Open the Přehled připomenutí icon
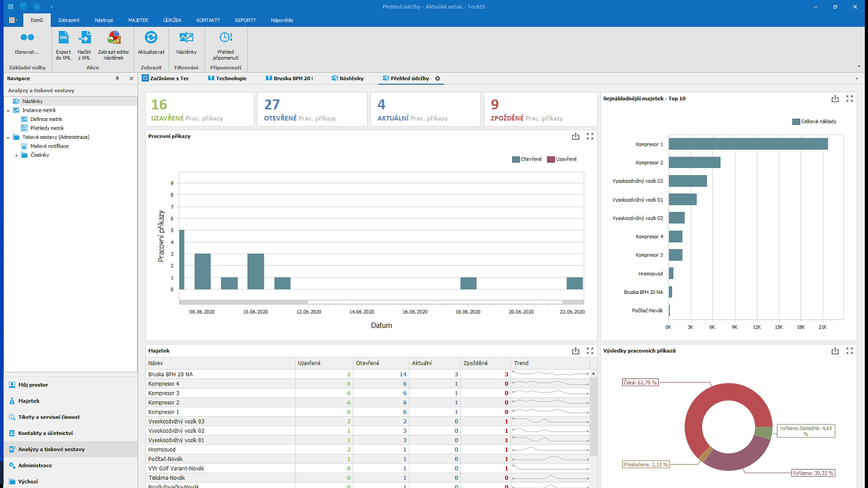This screenshot has width=868, height=488. (226, 38)
